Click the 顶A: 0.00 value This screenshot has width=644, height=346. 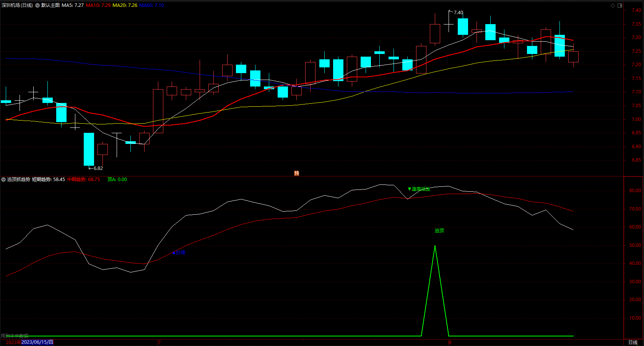pyautogui.click(x=117, y=180)
